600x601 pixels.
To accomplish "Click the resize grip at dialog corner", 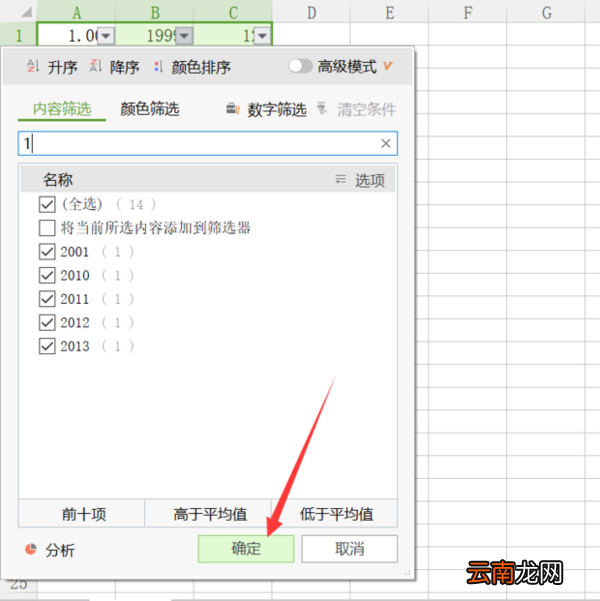I will 408,573.
